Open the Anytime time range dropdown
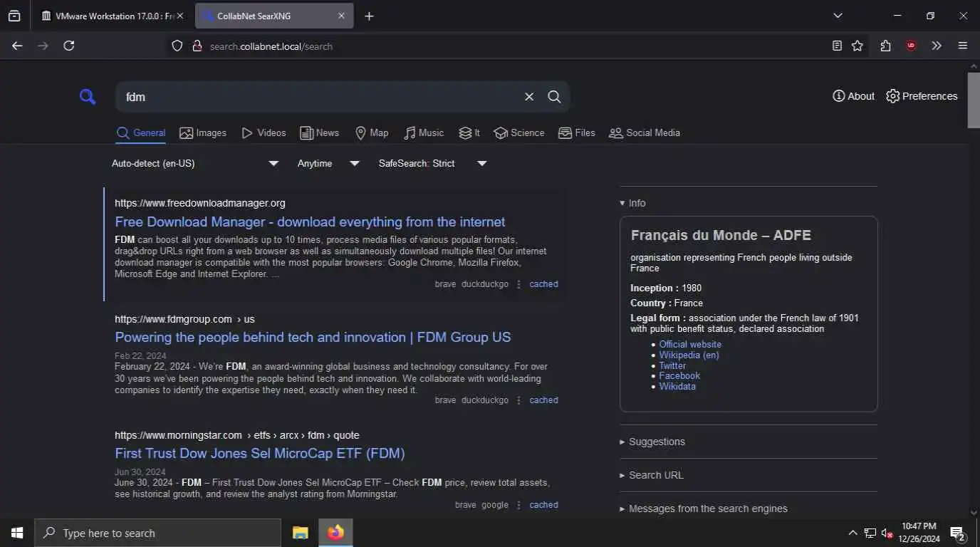Screen dimensions: 980x547 click(x=328, y=163)
